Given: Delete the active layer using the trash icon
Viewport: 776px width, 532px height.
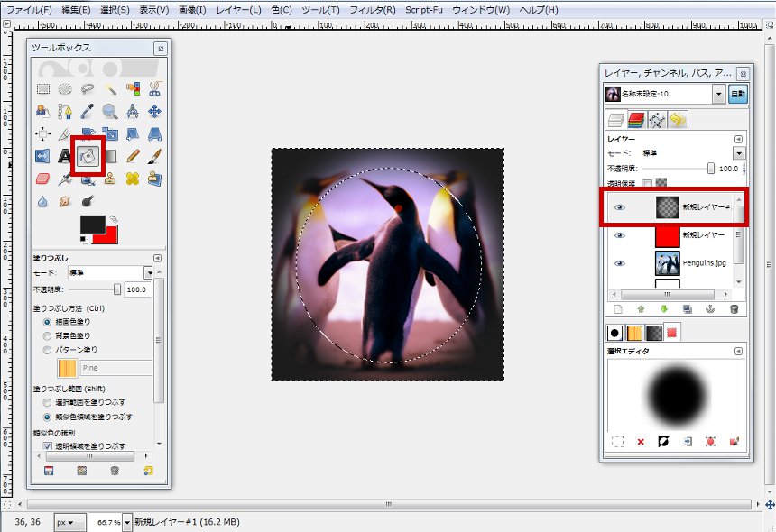Looking at the screenshot, I should [734, 308].
